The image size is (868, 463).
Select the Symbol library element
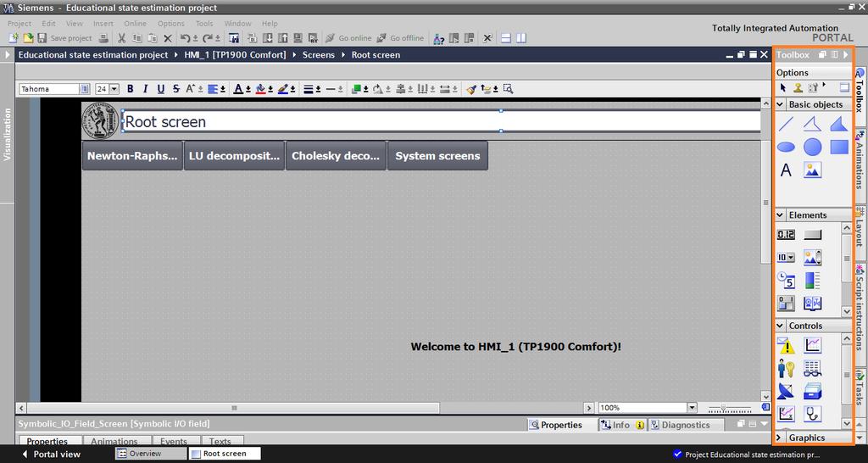point(812,303)
